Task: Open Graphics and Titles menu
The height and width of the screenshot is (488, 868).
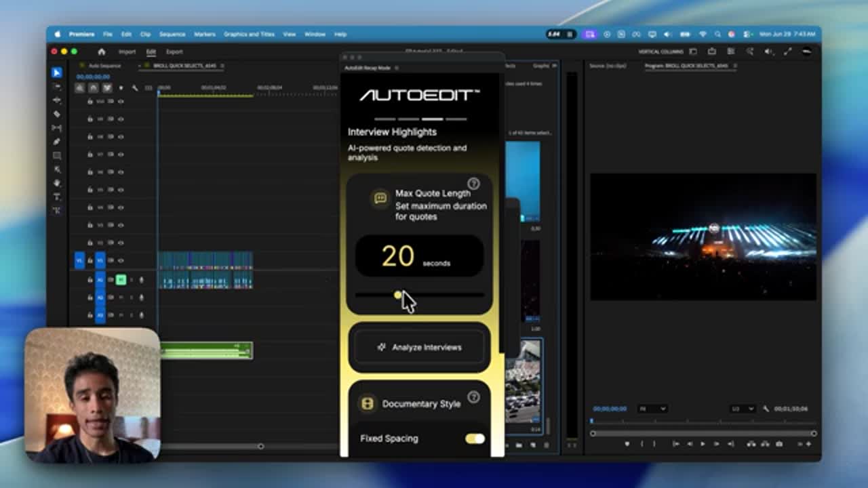Action: coord(249,34)
